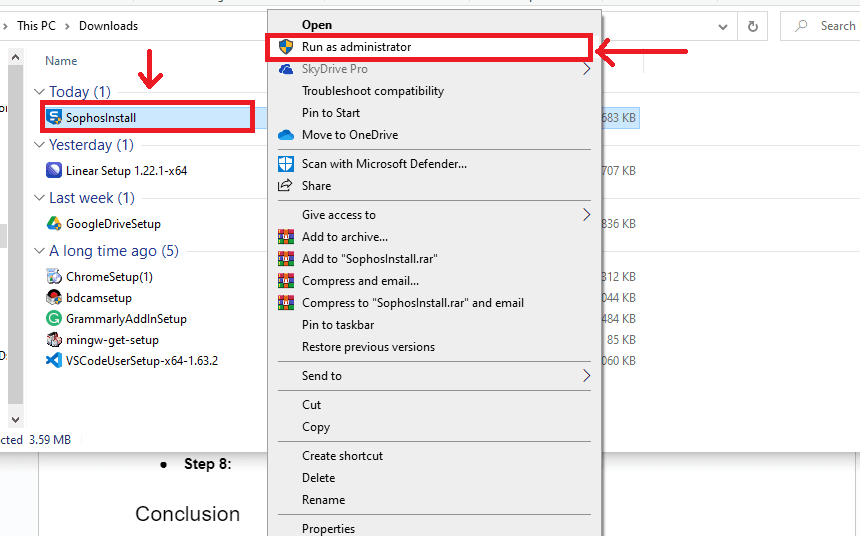Click the Name column header
The height and width of the screenshot is (536, 860).
tap(61, 61)
